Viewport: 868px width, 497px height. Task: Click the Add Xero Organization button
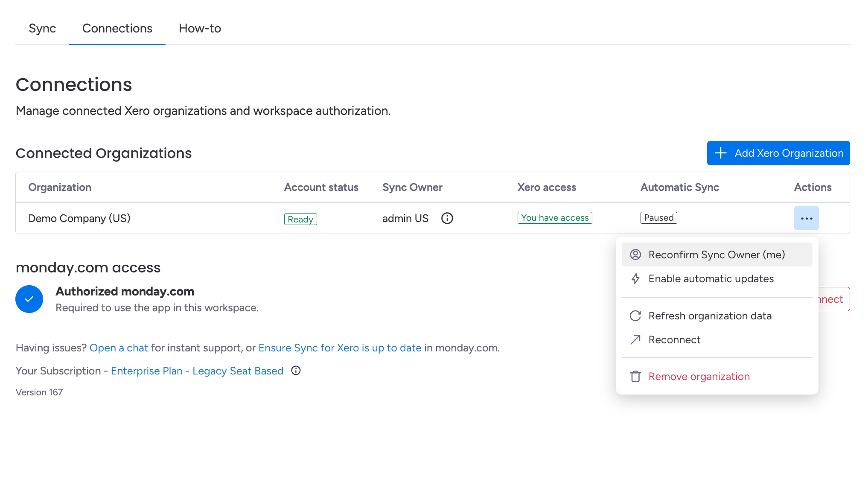778,153
